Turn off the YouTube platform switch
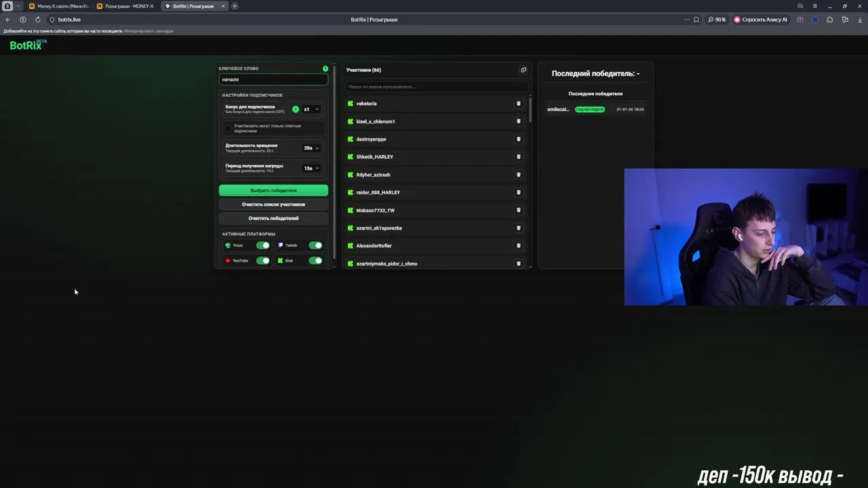Viewport: 868px width, 488px height. click(x=263, y=260)
